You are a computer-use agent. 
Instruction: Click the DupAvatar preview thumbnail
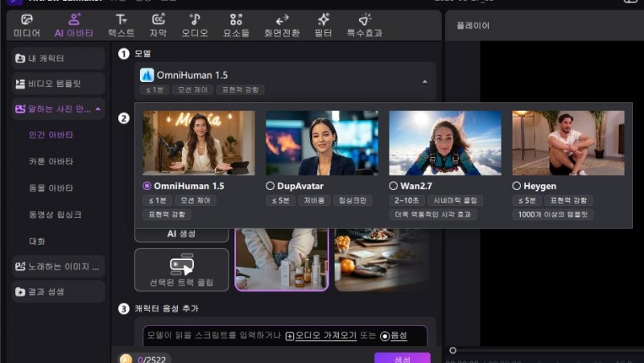tap(322, 143)
